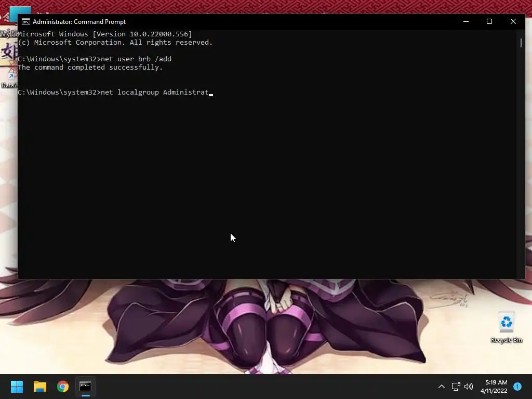The width and height of the screenshot is (532, 399).
Task: Open the clock showing 5:19 AM
Action: click(494, 387)
